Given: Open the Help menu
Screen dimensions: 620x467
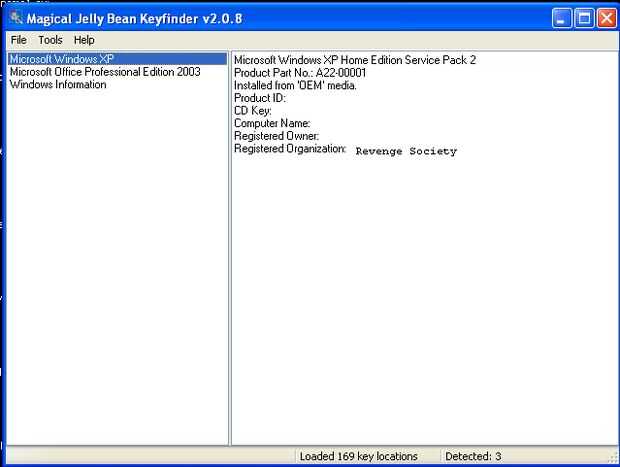Looking at the screenshot, I should (x=84, y=40).
